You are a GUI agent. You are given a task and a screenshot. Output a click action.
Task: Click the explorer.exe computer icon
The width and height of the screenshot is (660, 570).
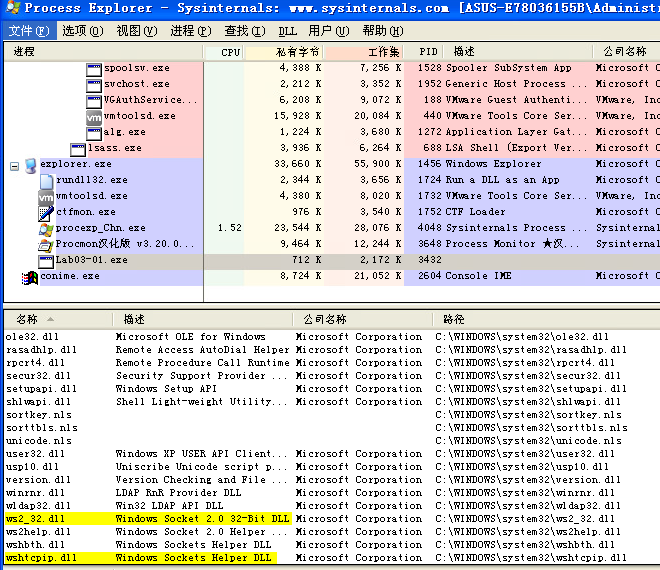tap(31, 165)
